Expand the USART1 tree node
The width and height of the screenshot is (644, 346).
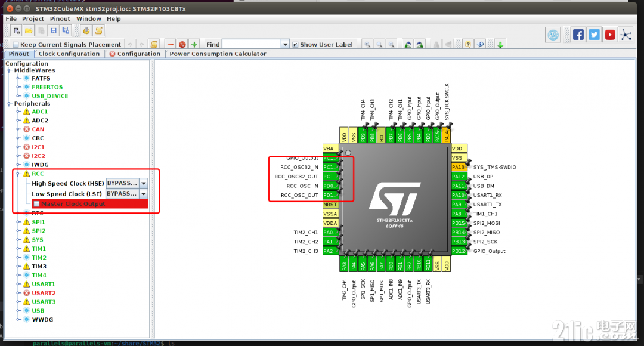[18, 284]
